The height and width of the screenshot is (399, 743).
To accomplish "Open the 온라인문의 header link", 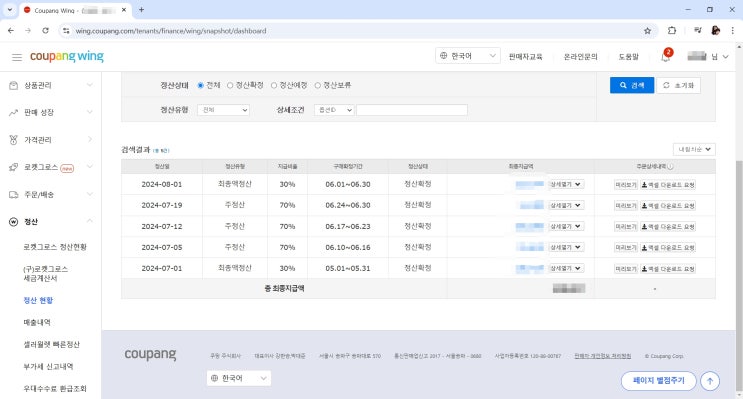I will point(580,56).
